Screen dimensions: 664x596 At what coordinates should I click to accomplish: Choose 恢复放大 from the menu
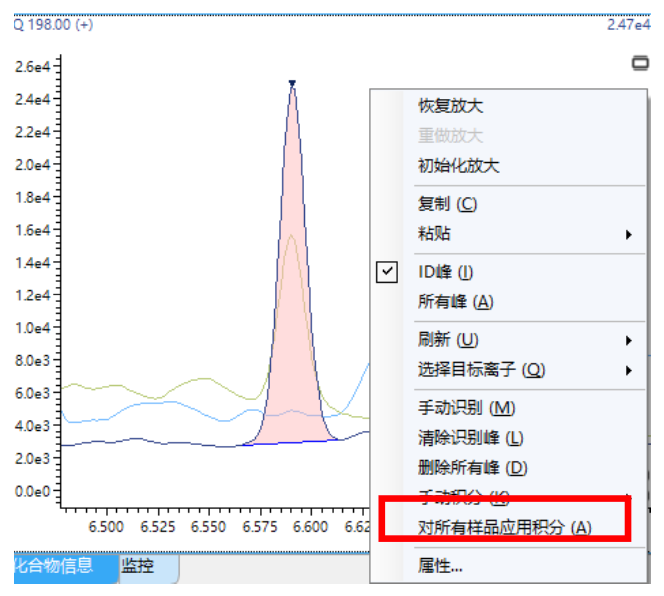(450, 106)
